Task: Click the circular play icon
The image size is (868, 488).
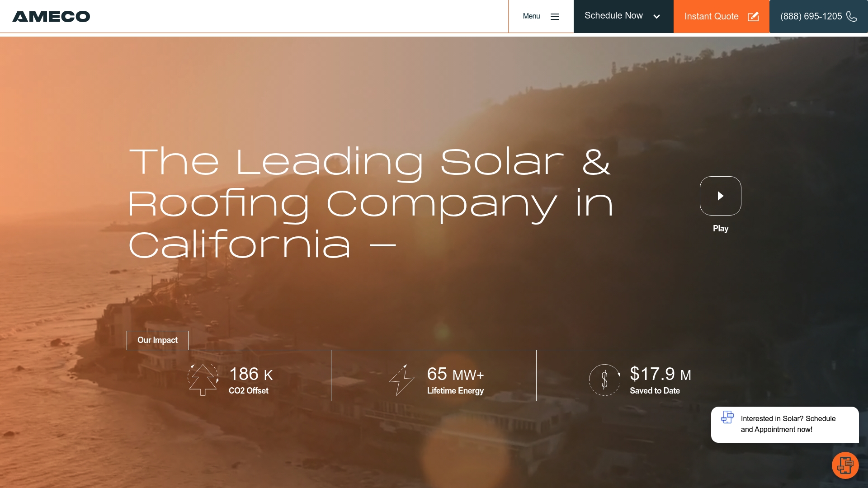Action: 720,196
